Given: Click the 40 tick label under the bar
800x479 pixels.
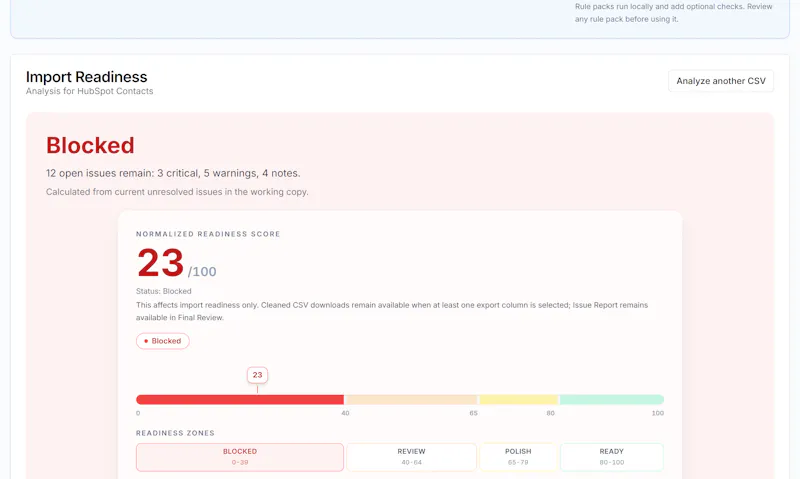Looking at the screenshot, I should point(345,413).
